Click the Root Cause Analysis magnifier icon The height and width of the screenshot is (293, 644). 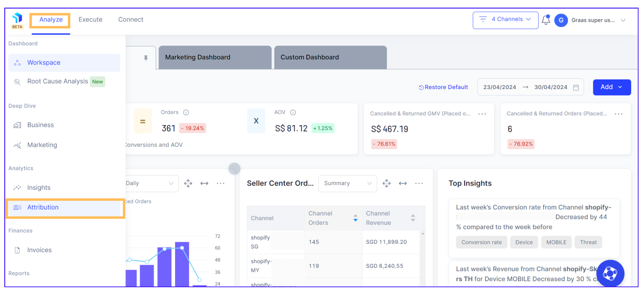[x=17, y=82]
